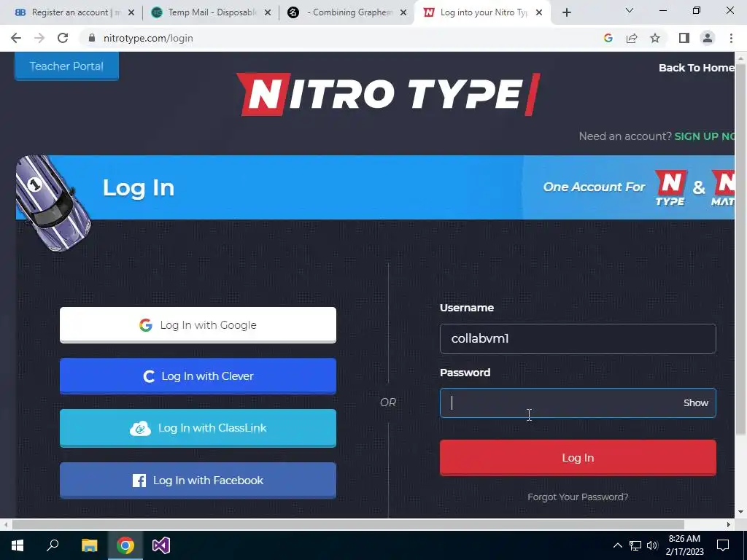
Task: Open Windows taskbar search
Action: coord(53,545)
